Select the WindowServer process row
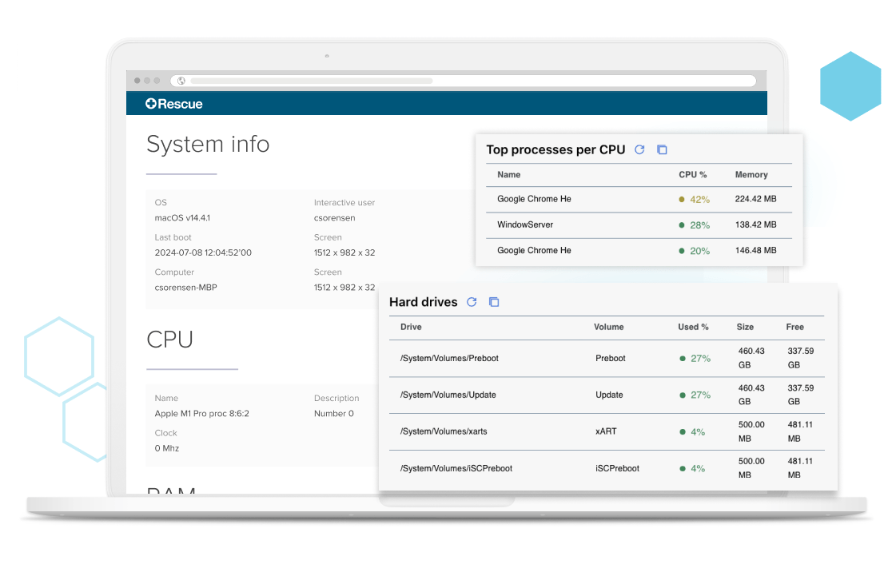 (559, 224)
